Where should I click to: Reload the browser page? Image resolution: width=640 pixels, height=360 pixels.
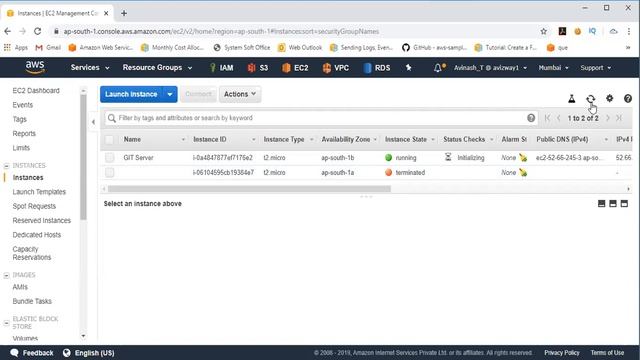[x=38, y=31]
